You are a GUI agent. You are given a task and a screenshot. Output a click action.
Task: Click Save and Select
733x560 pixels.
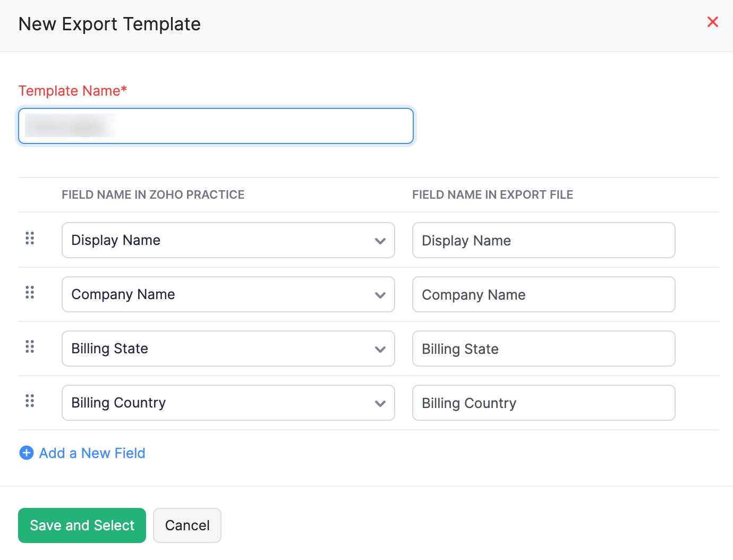point(81,525)
